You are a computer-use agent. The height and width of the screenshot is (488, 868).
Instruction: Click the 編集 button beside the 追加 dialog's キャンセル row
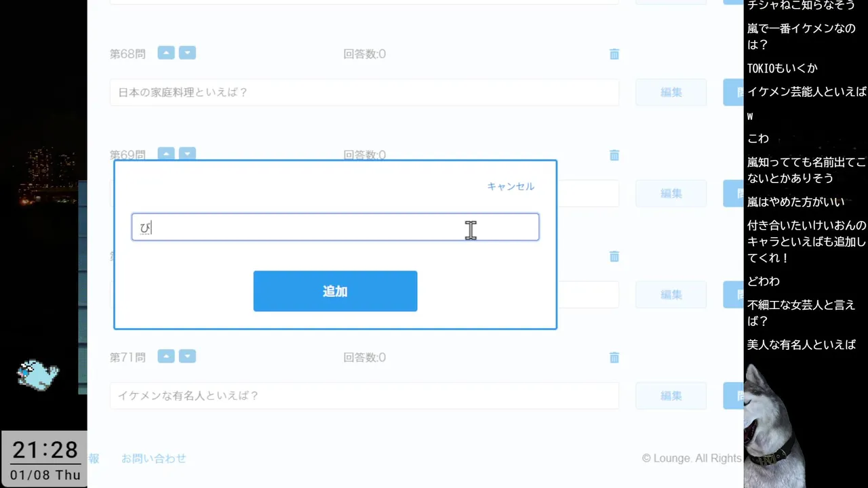671,193
